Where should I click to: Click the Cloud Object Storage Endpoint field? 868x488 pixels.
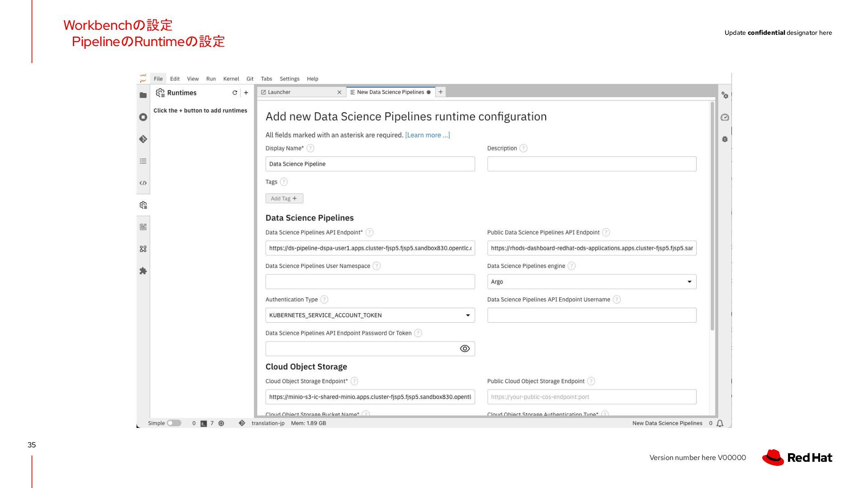point(370,397)
